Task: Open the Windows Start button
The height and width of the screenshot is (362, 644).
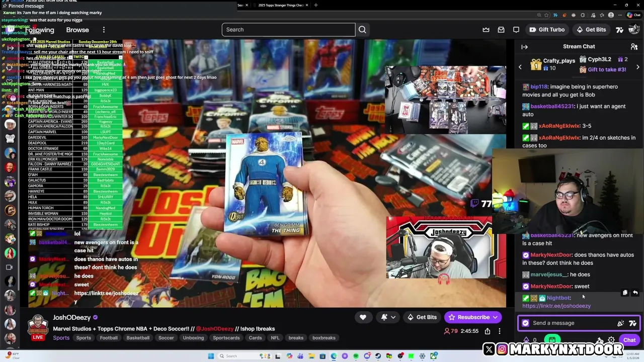Action: click(211, 356)
